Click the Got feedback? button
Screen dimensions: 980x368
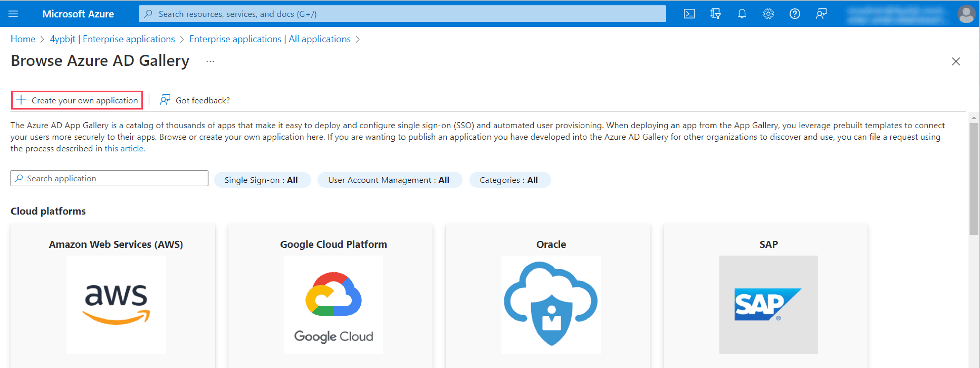point(195,100)
